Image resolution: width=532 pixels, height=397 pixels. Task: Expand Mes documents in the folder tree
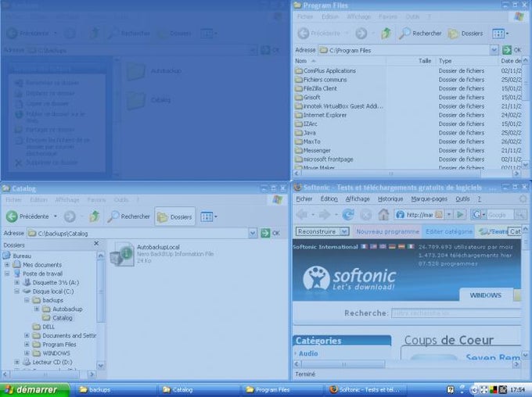point(7,264)
